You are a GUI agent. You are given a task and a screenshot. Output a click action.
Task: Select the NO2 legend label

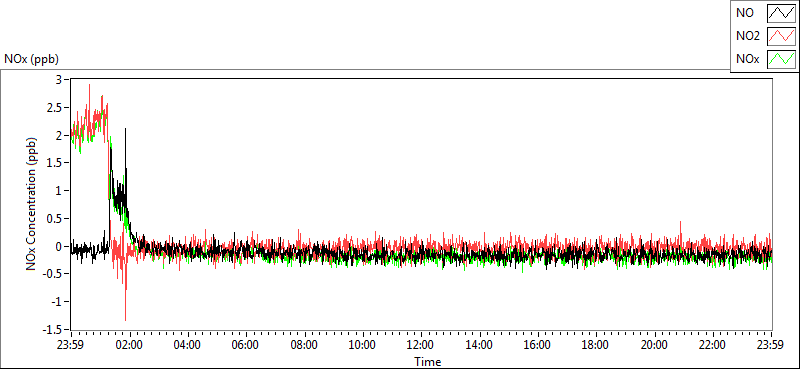747,36
